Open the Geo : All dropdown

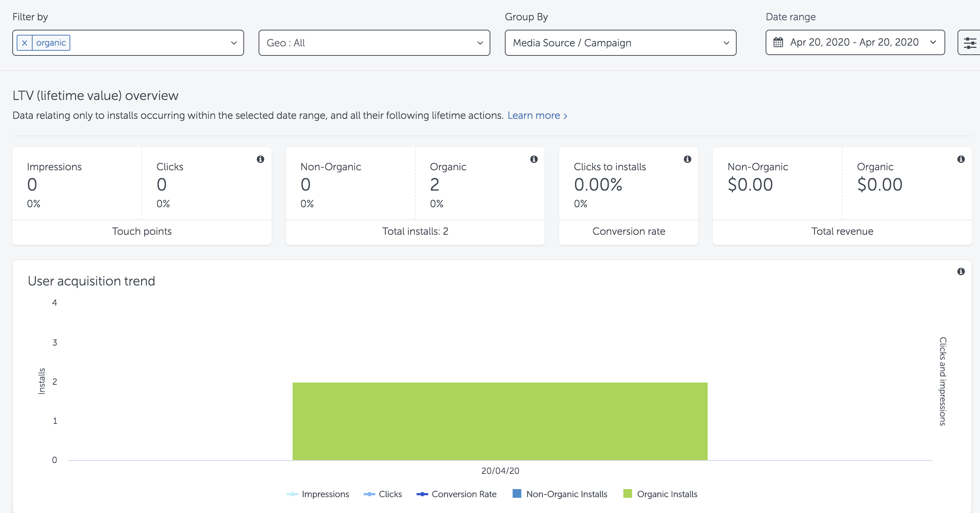(x=374, y=43)
